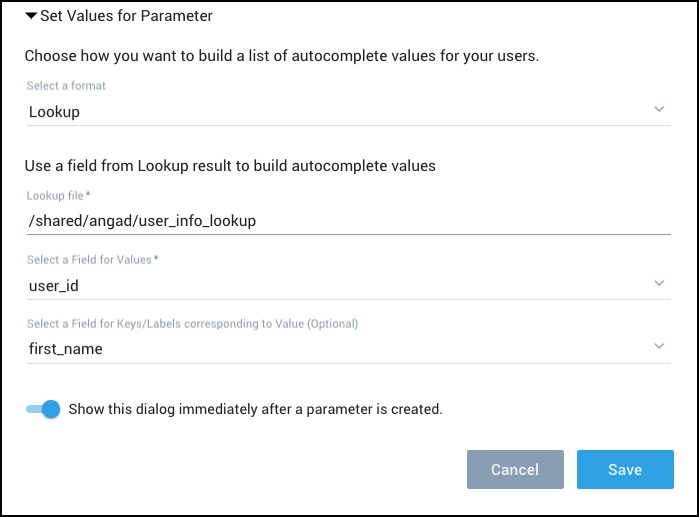
Task: Collapse the Set Values for Parameter triangle
Action: (31, 16)
